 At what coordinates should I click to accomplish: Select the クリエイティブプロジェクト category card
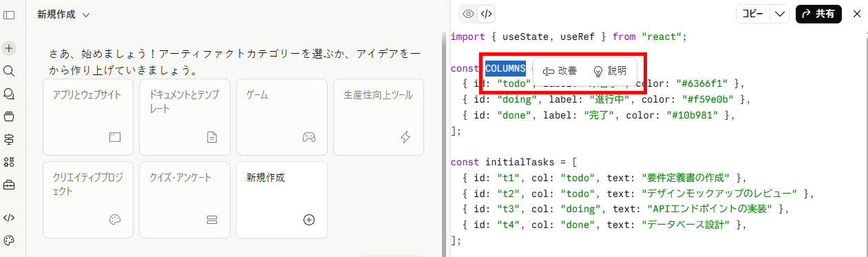[88, 200]
